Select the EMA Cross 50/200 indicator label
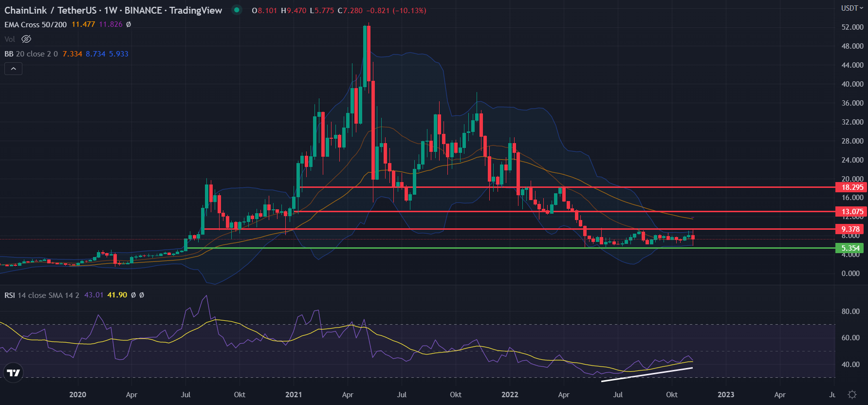Image resolution: width=868 pixels, height=405 pixels. 36,24
